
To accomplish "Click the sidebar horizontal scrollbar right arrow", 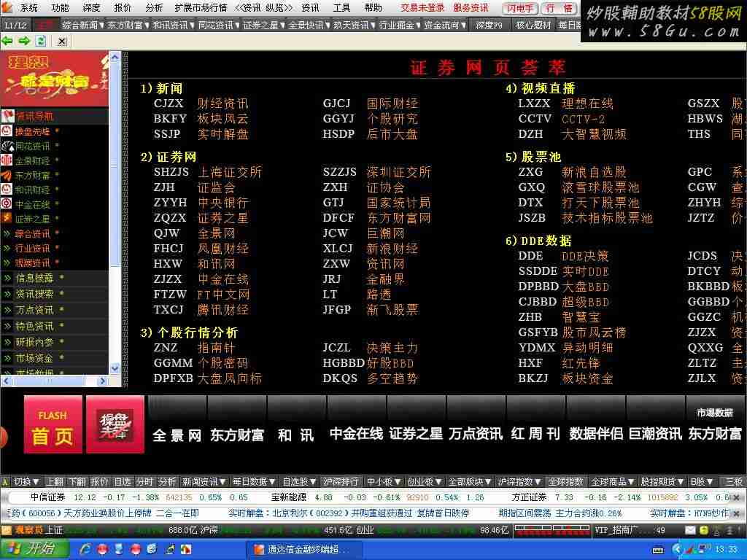I will point(102,381).
